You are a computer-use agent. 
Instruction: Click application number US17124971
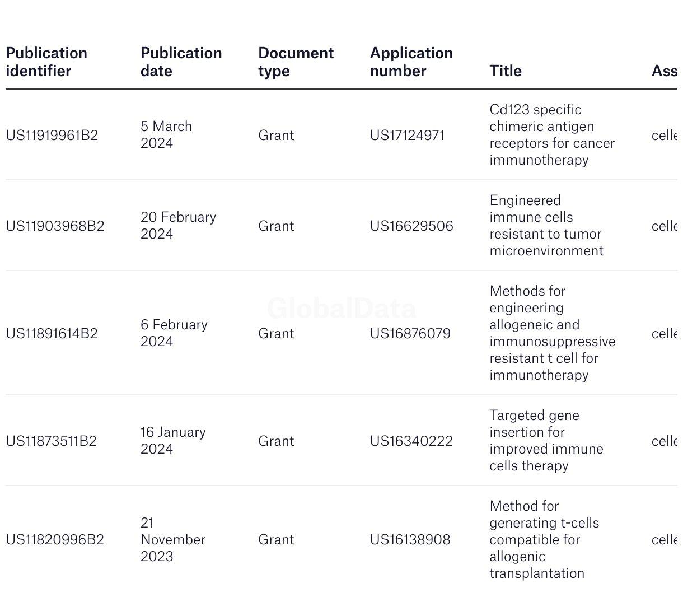coord(408,136)
